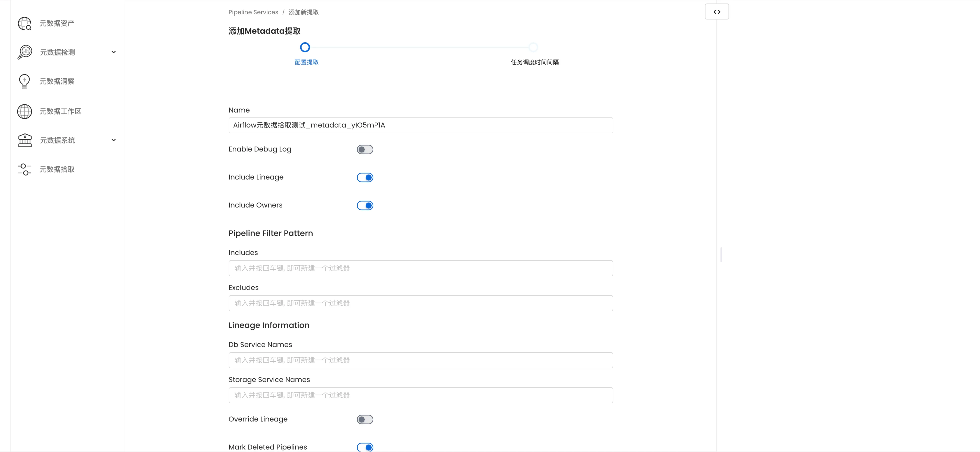The width and height of the screenshot is (980, 452).
Task: Disable the Include Owners toggle
Action: (x=365, y=206)
